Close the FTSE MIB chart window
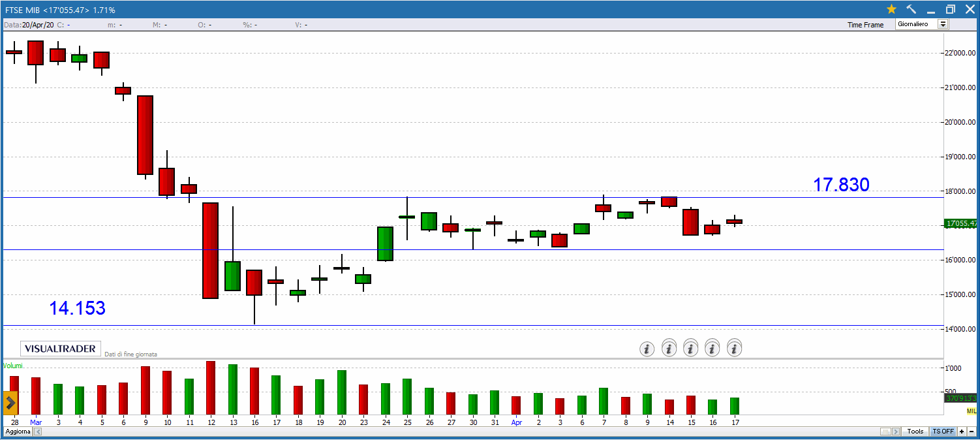The image size is (980, 440). [x=970, y=9]
